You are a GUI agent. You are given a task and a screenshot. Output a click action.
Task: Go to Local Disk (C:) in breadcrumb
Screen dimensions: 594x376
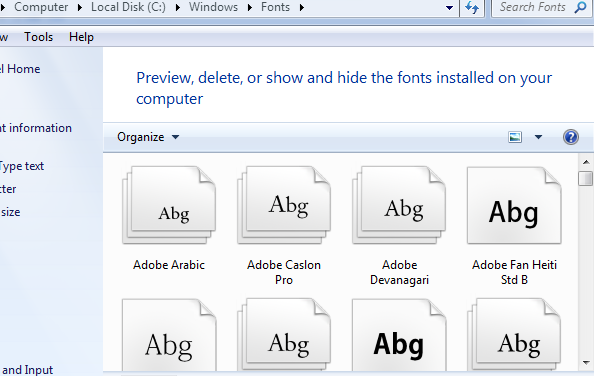[x=128, y=7]
